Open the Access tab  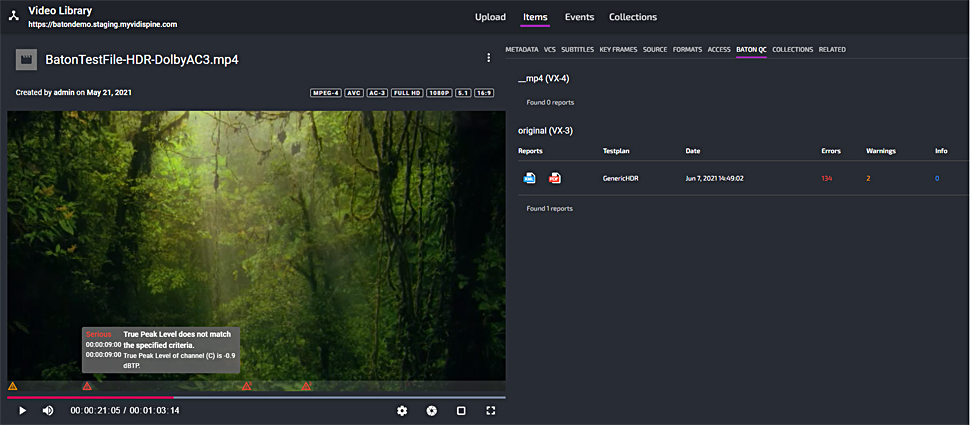[719, 49]
